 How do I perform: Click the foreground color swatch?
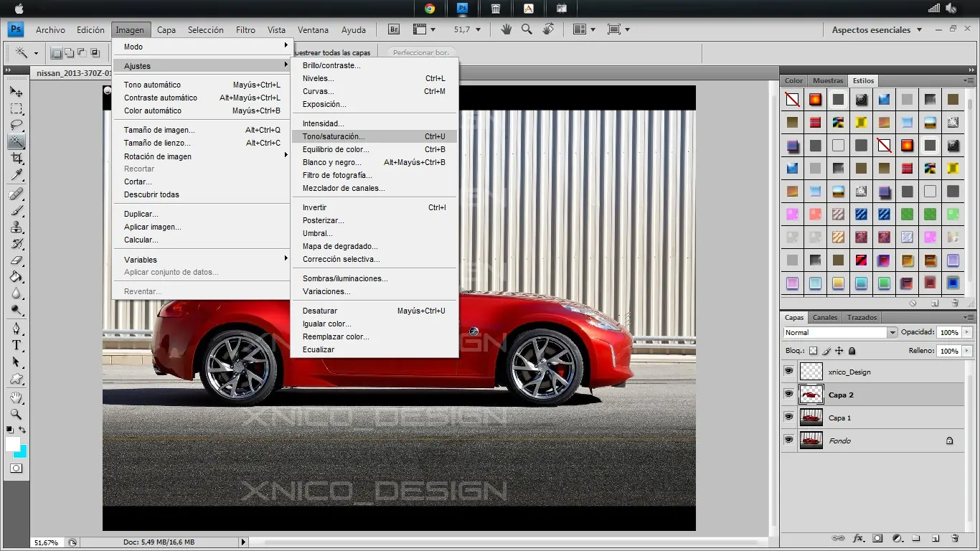[x=13, y=444]
